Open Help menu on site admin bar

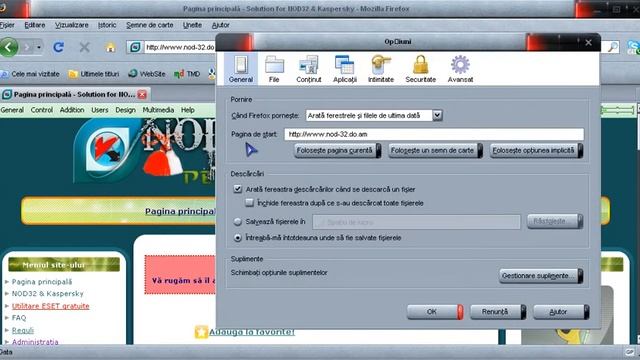coord(187,110)
